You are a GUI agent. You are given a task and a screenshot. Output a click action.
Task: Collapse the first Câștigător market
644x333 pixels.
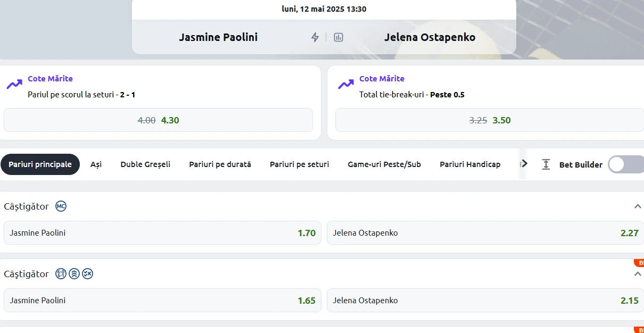638,206
